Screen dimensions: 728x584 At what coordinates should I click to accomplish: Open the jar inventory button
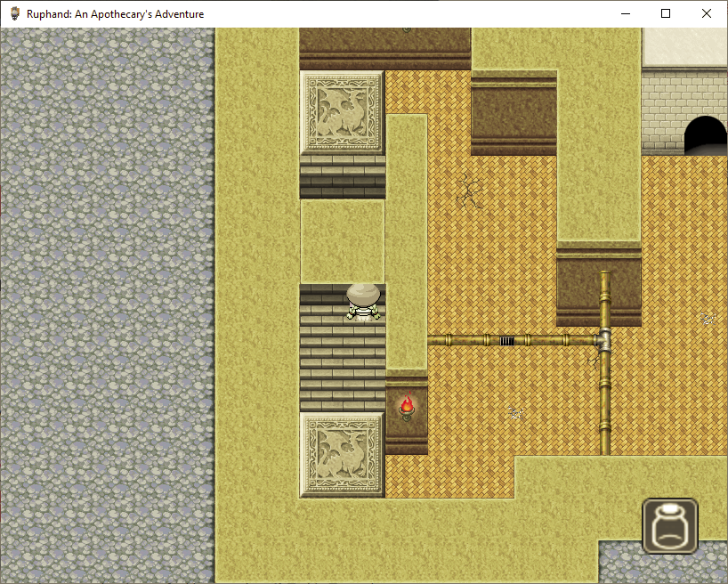(x=670, y=526)
